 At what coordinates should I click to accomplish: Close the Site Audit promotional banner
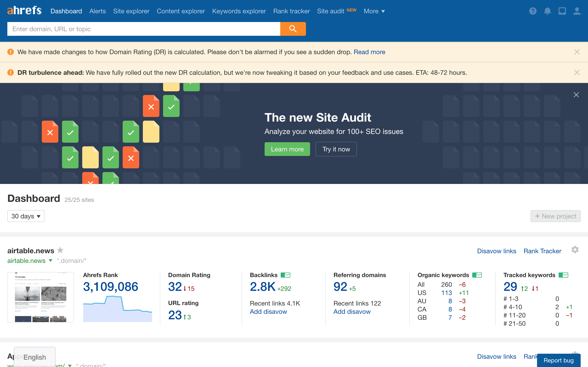click(576, 95)
